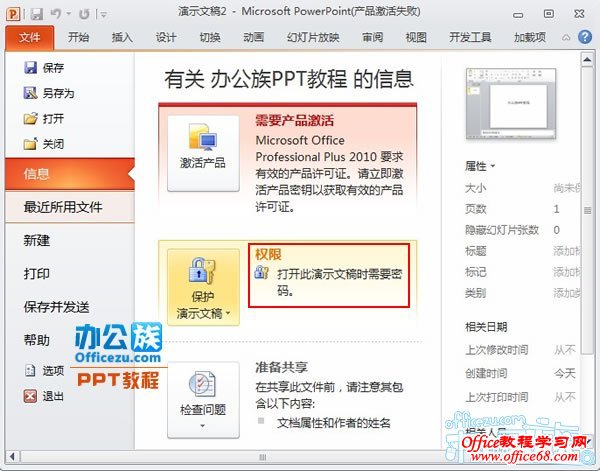Switch to the 插入 ribbon tab
This screenshot has height=471, width=600.
pos(122,37)
